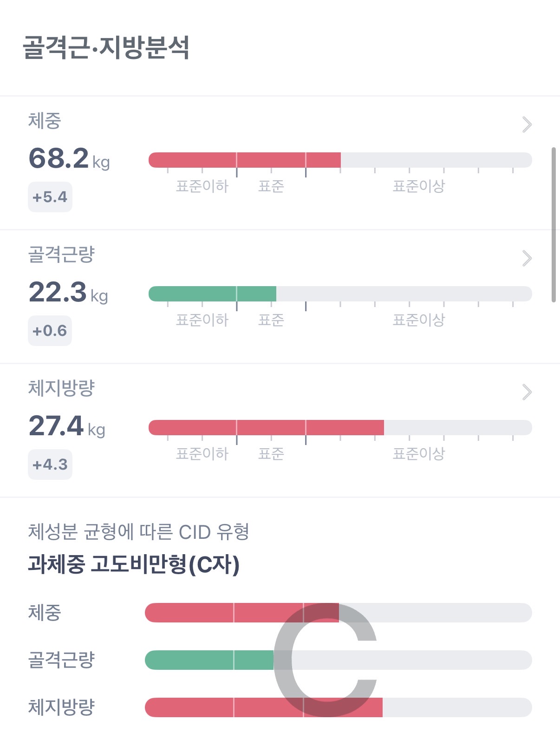Select the 22.3 kg muscle mass value
The height and width of the screenshot is (746, 560).
[68, 292]
